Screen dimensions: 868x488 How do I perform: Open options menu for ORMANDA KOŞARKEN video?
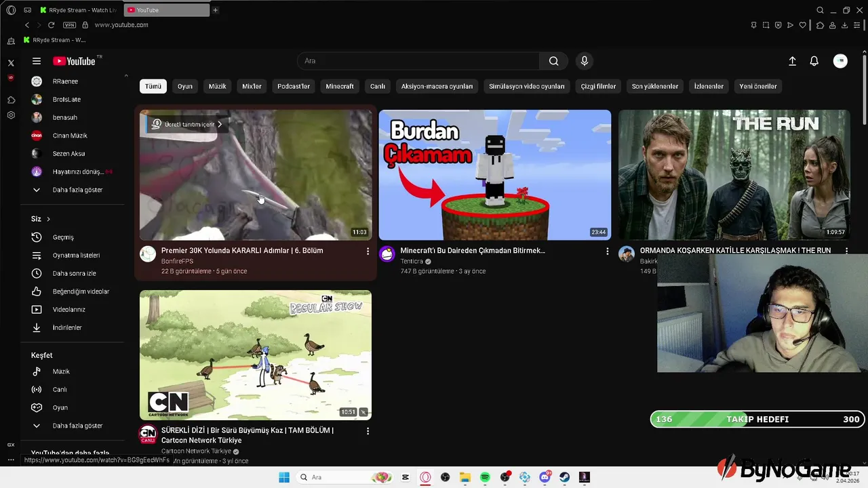846,251
